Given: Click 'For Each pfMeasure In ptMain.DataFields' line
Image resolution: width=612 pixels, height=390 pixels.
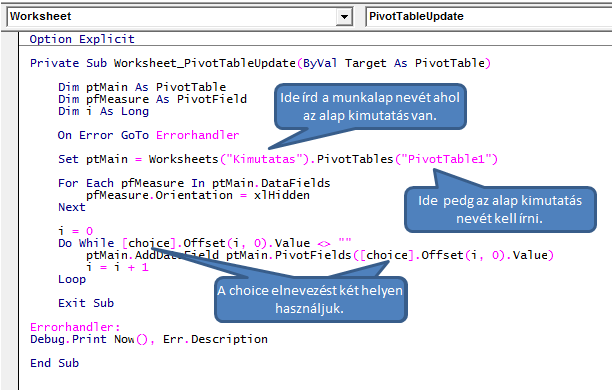Looking at the screenshot, I should pyautogui.click(x=194, y=183).
